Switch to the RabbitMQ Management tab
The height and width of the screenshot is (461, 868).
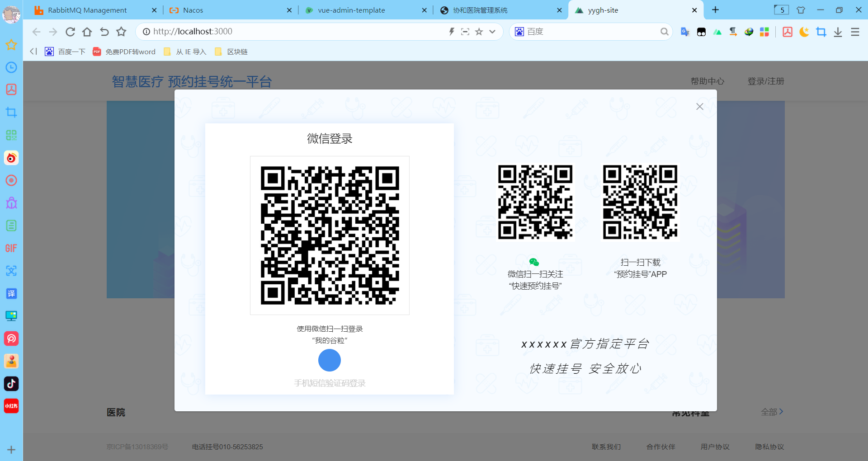click(x=88, y=10)
